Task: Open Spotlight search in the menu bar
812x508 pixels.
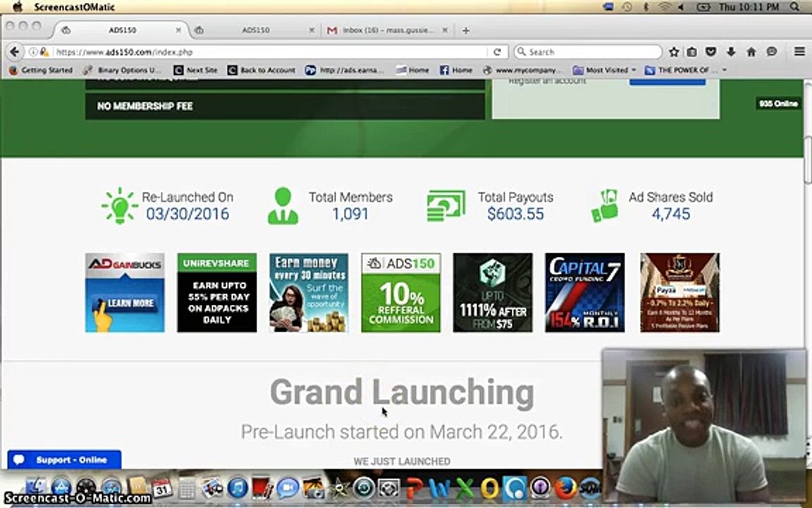Action: pyautogui.click(x=795, y=7)
